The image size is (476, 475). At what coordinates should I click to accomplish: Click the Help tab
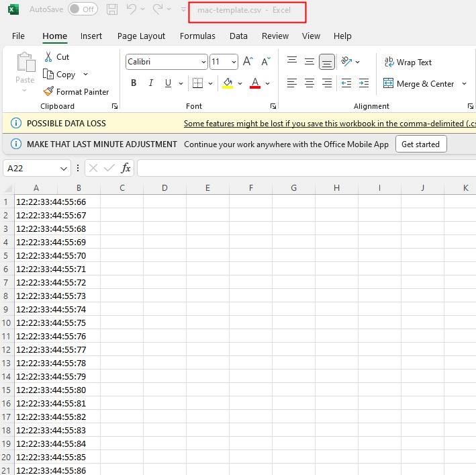coord(342,36)
